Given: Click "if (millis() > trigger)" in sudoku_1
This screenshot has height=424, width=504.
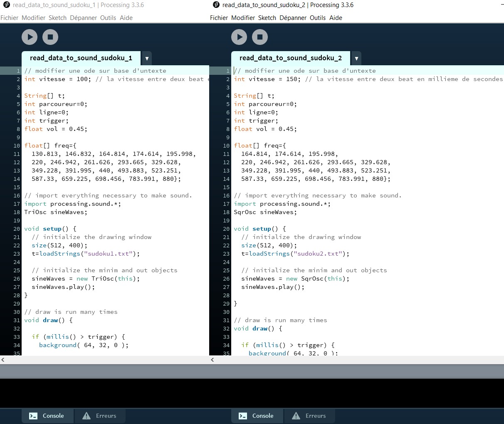Looking at the screenshot, I should (x=78, y=337).
